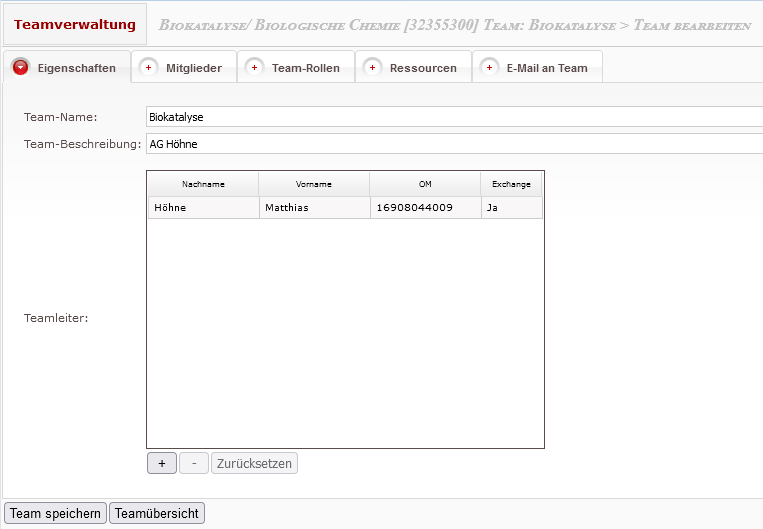This screenshot has height=529, width=763.
Task: Click the Team-Beschreibung input field
Action: coord(454,144)
